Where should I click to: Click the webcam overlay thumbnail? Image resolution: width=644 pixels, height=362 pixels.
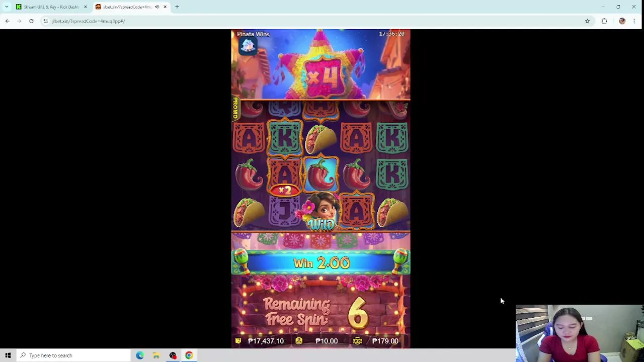580,333
